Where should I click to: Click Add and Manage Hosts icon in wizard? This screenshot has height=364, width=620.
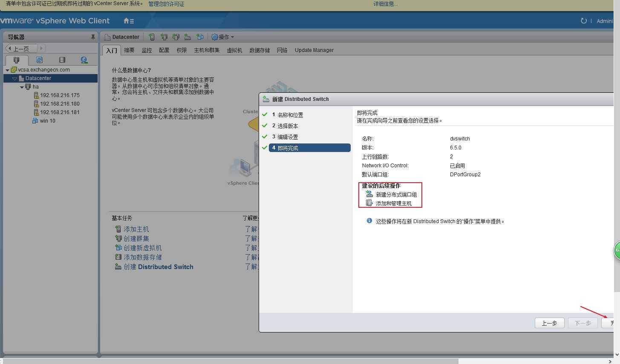(369, 203)
